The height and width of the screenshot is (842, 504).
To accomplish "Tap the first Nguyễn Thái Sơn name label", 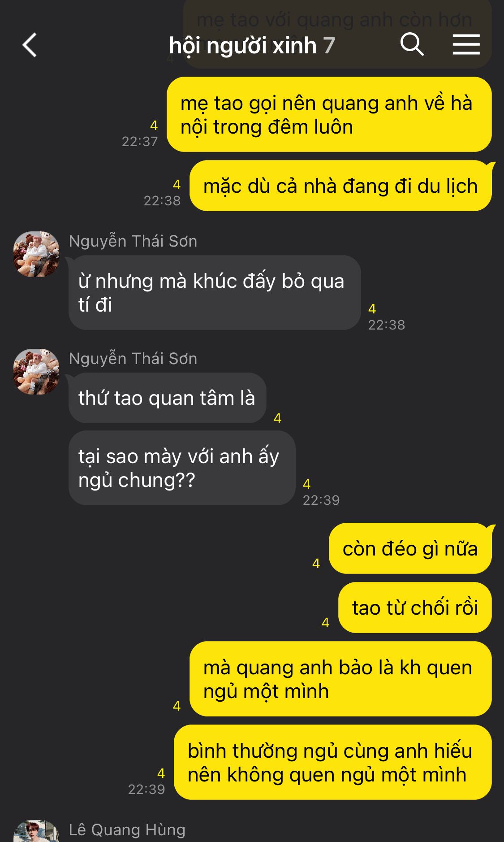I will (133, 241).
